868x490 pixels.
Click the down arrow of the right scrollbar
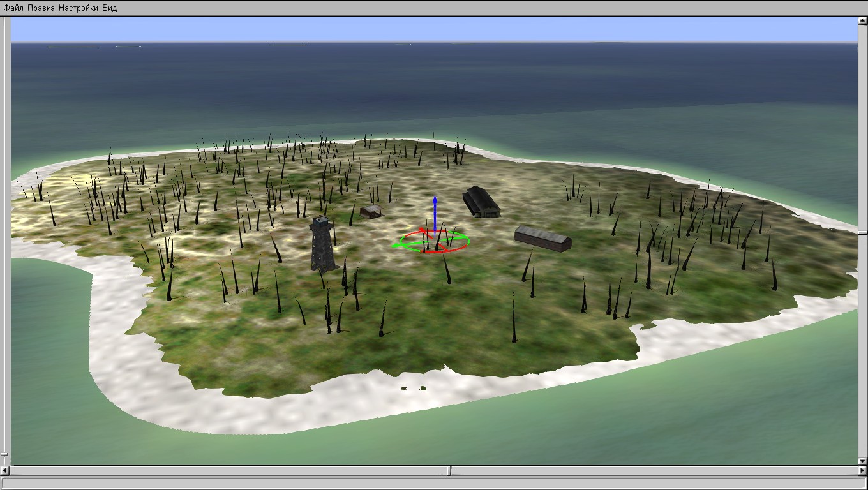[x=862, y=461]
